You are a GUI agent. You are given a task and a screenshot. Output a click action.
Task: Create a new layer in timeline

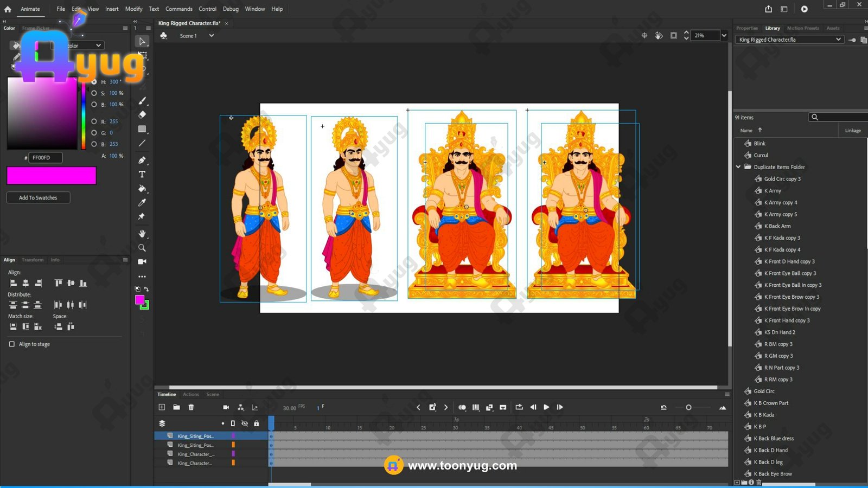coord(162,407)
